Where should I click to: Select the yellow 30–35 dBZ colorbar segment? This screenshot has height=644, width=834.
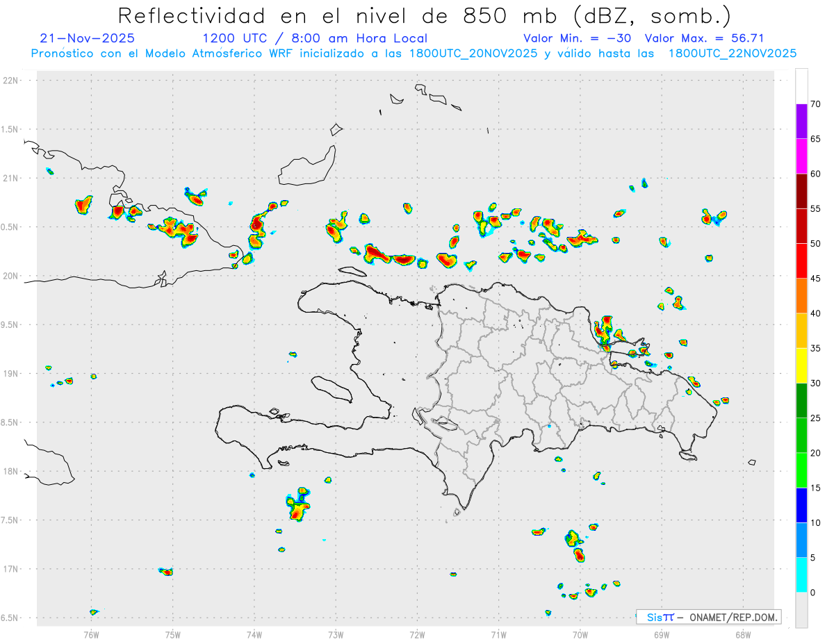[801, 365]
